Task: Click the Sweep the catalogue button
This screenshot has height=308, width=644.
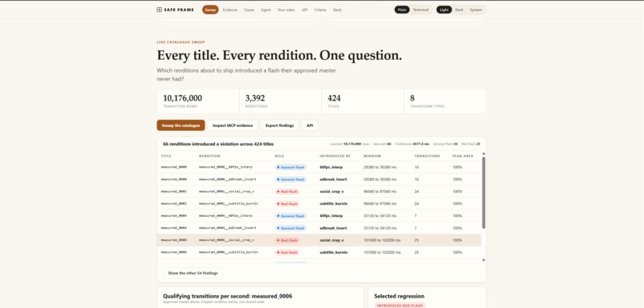Action: pos(181,125)
